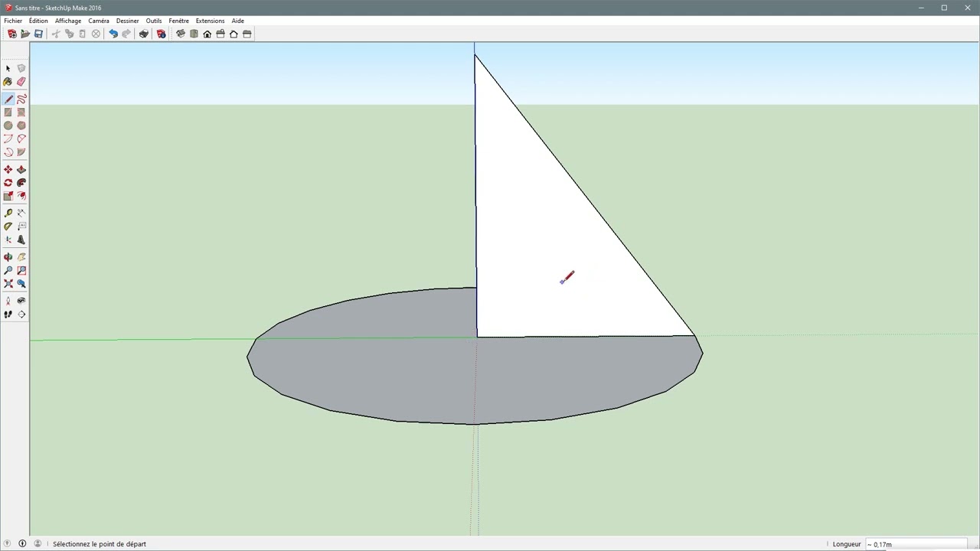Save the model with floppy icon

[x=38, y=34]
